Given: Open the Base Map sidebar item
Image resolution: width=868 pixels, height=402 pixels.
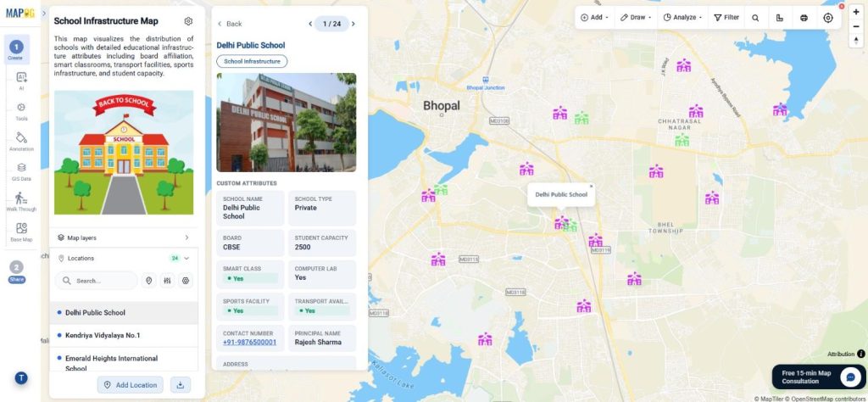Looking at the screenshot, I should (21, 232).
